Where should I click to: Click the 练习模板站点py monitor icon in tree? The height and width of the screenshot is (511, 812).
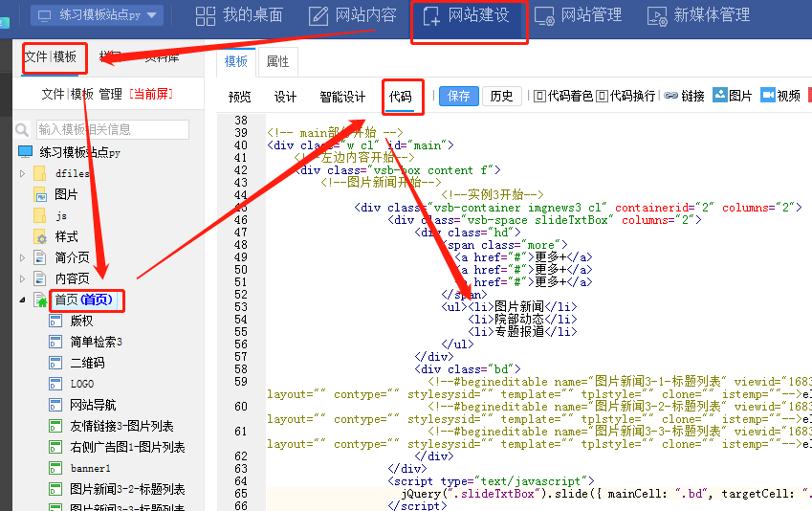pyautogui.click(x=25, y=152)
